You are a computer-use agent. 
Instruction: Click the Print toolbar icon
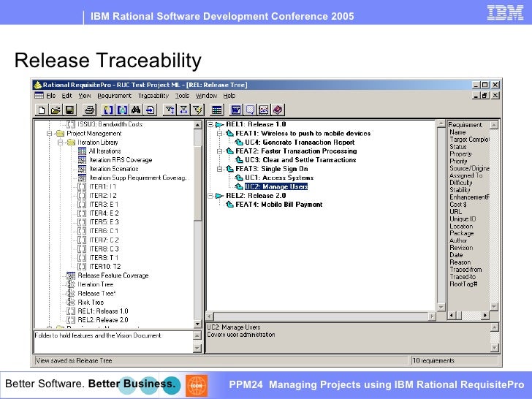pos(90,110)
